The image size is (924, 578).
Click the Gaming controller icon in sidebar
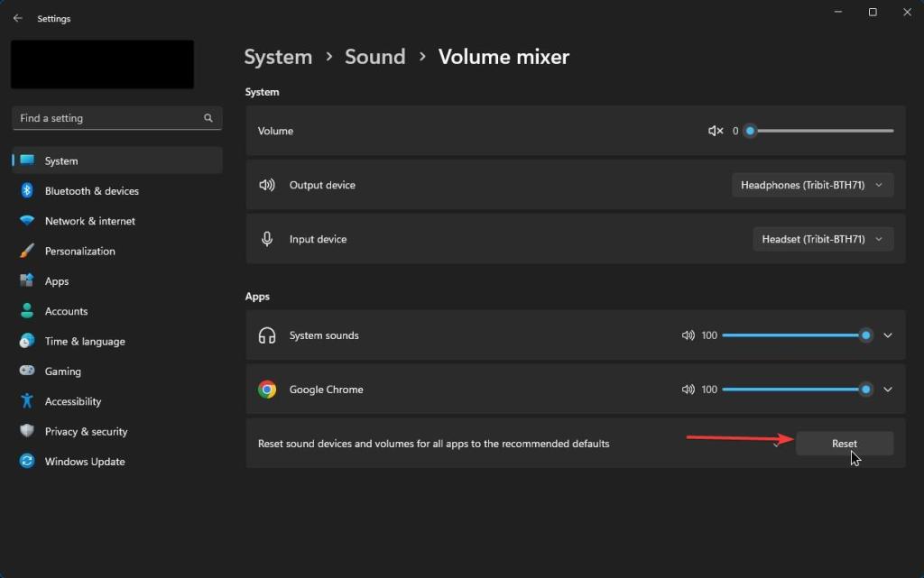pos(25,371)
